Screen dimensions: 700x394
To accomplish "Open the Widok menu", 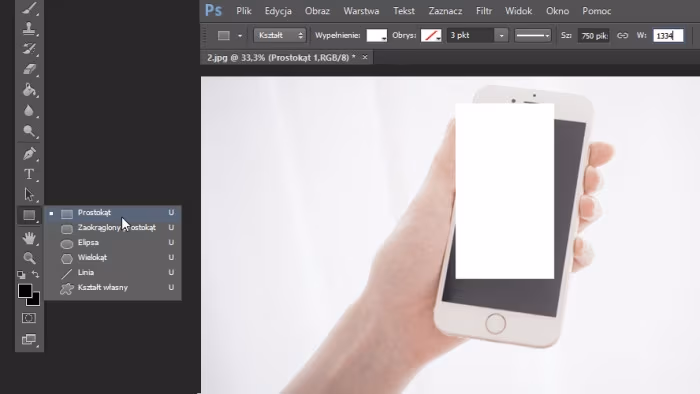I will pos(518,11).
